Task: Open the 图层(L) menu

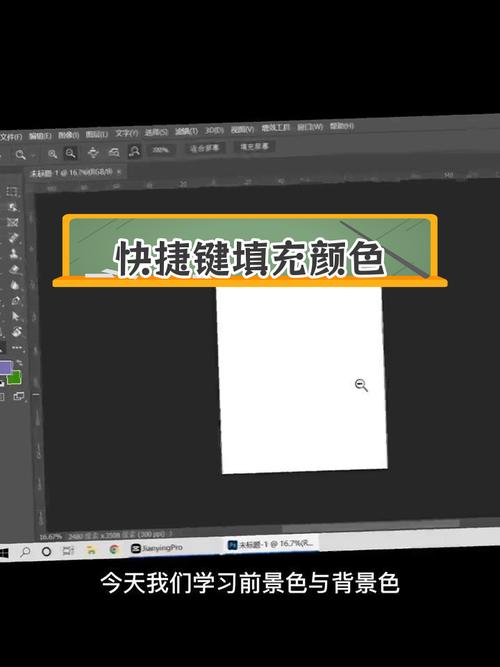Action: (x=97, y=134)
